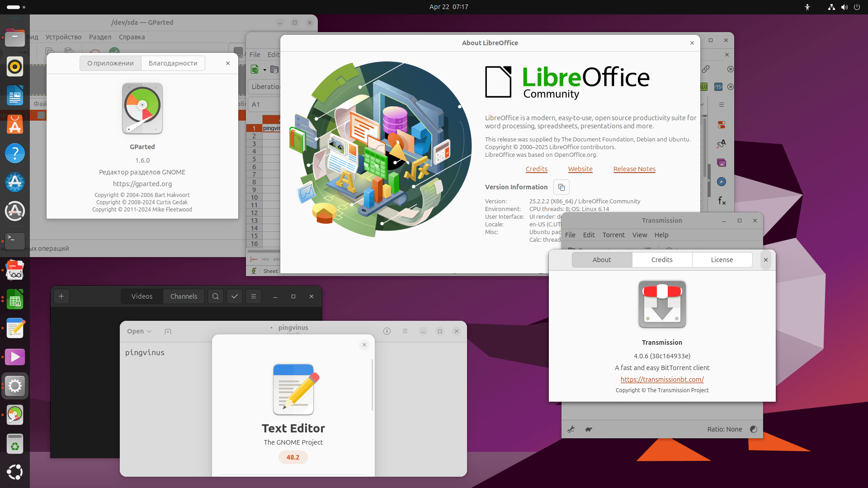Image resolution: width=868 pixels, height=488 pixels.
Task: Open Functions deck in Calc sidebar
Action: 722,201
